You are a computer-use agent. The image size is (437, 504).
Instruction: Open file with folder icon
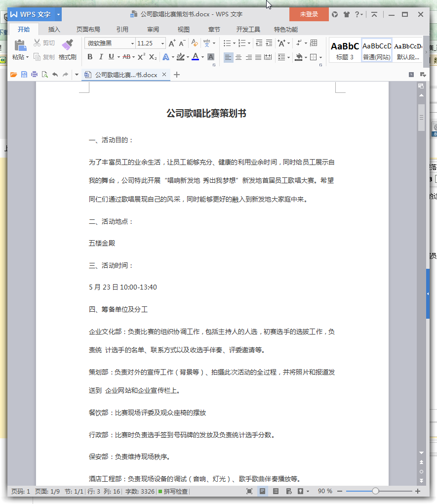click(x=13, y=75)
